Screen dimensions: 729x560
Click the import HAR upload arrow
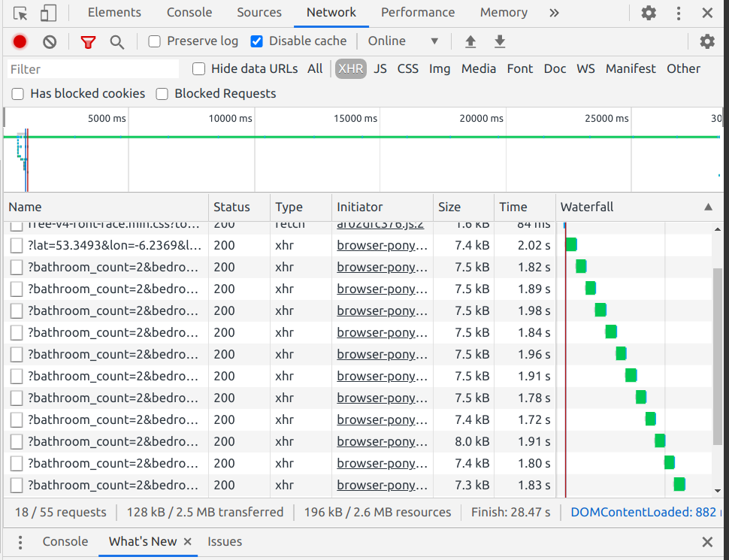click(x=470, y=42)
